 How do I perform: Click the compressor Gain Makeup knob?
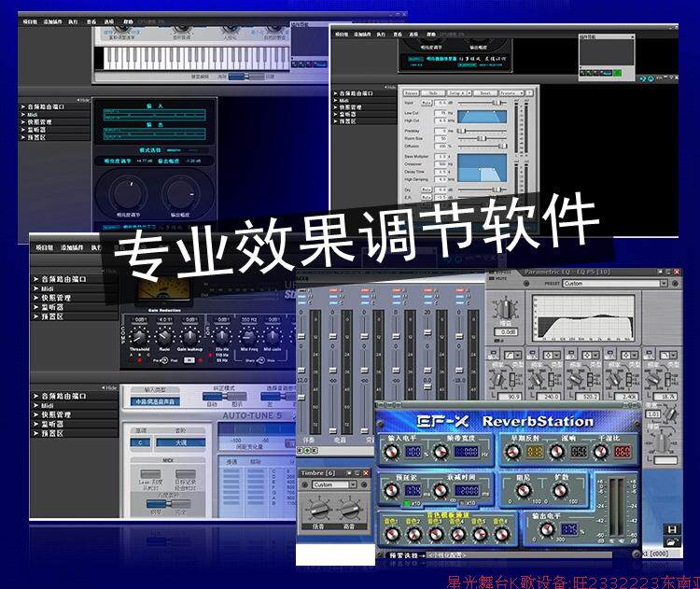point(189,336)
